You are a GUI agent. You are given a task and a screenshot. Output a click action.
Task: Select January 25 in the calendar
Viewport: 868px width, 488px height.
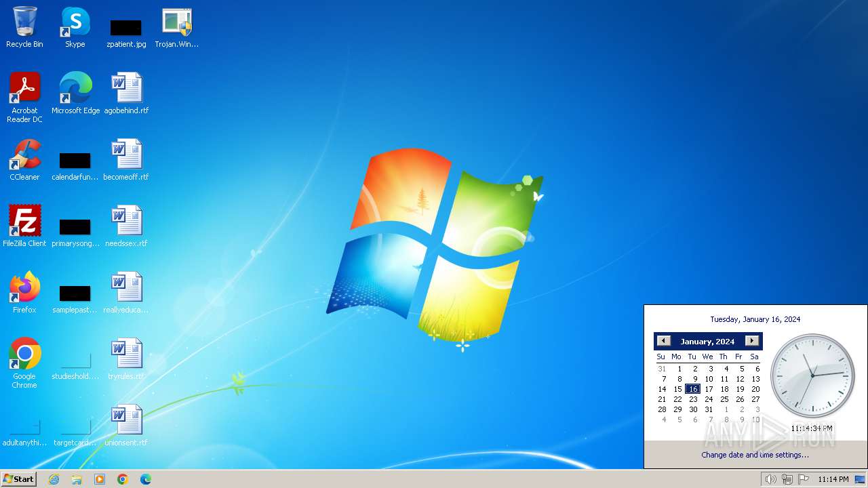click(724, 399)
